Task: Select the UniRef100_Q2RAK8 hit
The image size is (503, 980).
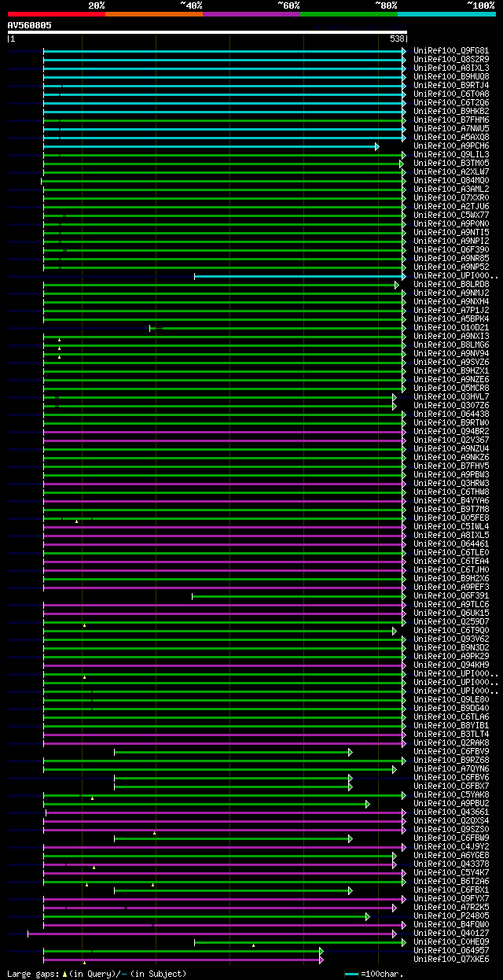Action: click(x=451, y=743)
